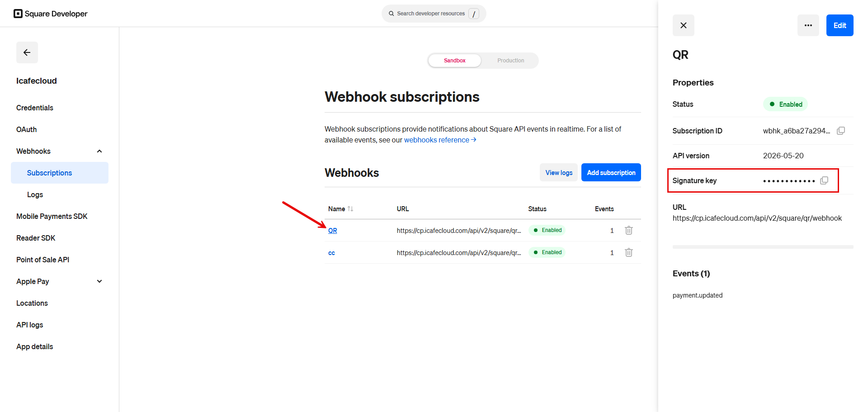Switch to Production environment
Screen dimensions: 868x412
[511, 61]
